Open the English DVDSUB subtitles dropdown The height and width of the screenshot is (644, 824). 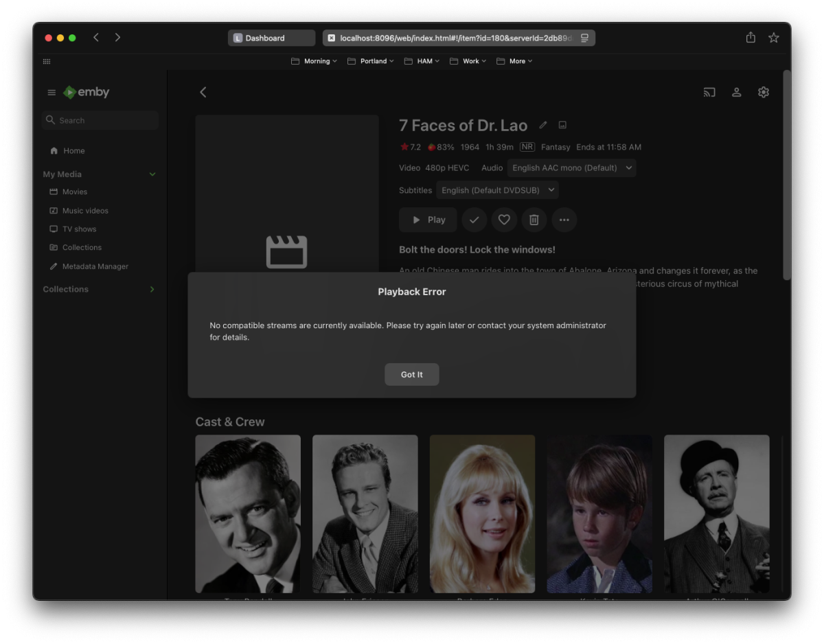(x=497, y=189)
